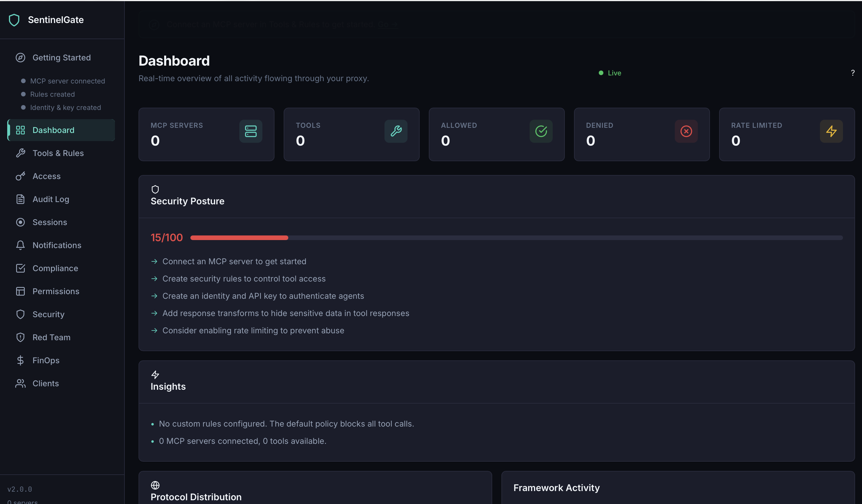862x504 pixels.
Task: Click the help question mark icon
Action: click(852, 73)
